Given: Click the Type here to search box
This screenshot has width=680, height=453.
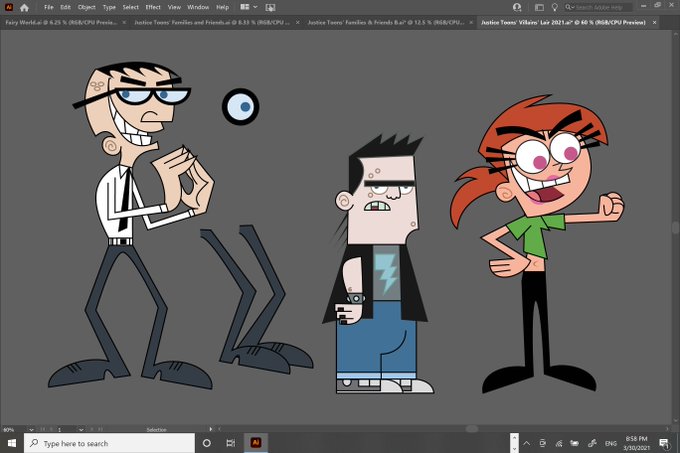Looking at the screenshot, I should coord(109,443).
